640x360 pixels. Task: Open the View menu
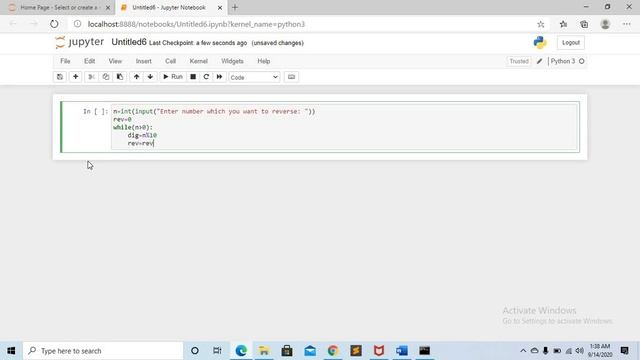tap(115, 61)
